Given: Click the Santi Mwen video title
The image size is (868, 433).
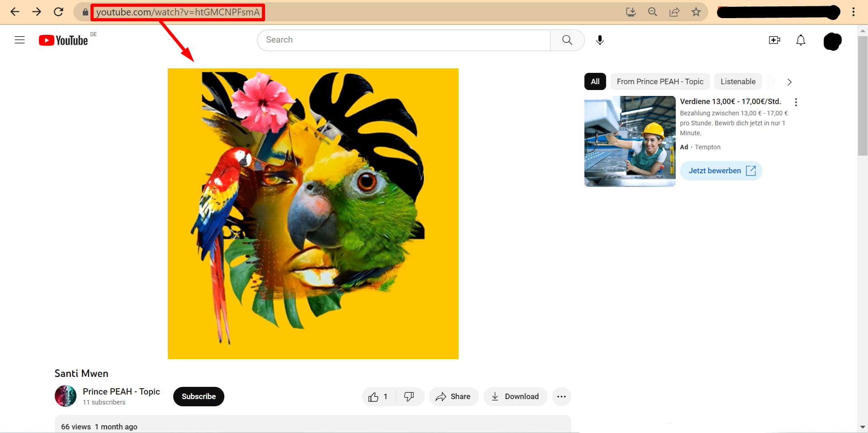Looking at the screenshot, I should click(81, 373).
